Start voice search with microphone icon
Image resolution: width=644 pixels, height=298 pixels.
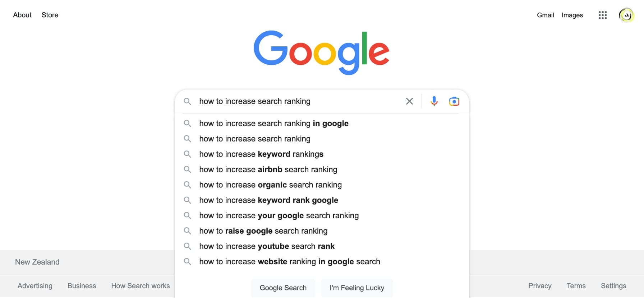434,101
